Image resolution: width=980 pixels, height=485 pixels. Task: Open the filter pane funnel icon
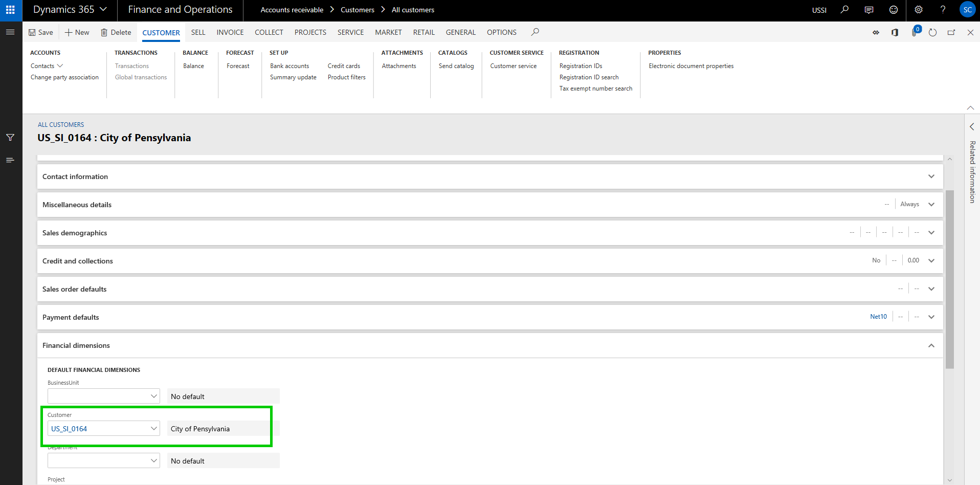point(10,137)
